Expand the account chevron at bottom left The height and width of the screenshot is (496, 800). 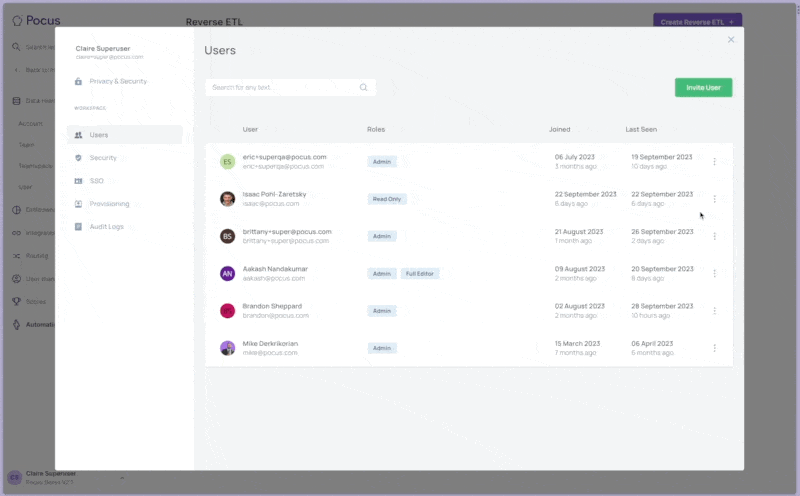(x=122, y=478)
